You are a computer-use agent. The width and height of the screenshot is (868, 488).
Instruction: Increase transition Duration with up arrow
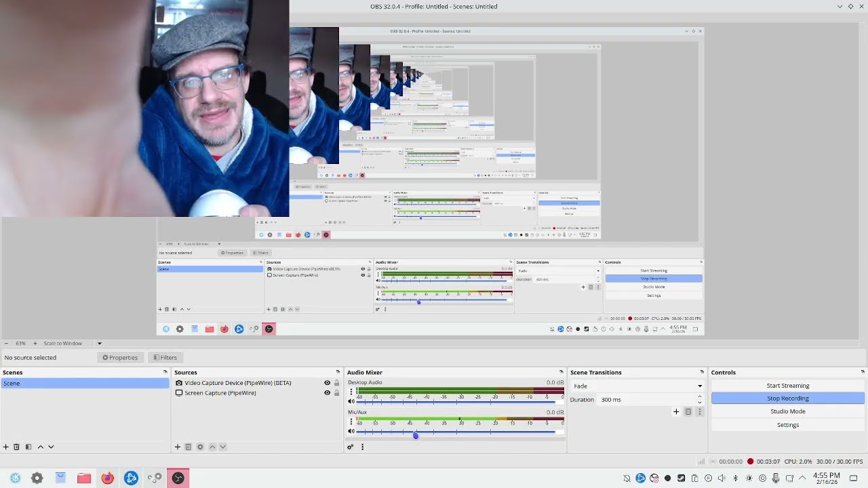click(700, 396)
